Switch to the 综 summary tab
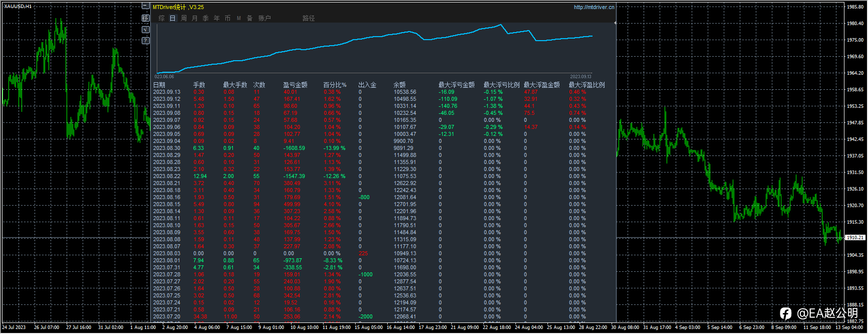 coord(161,18)
